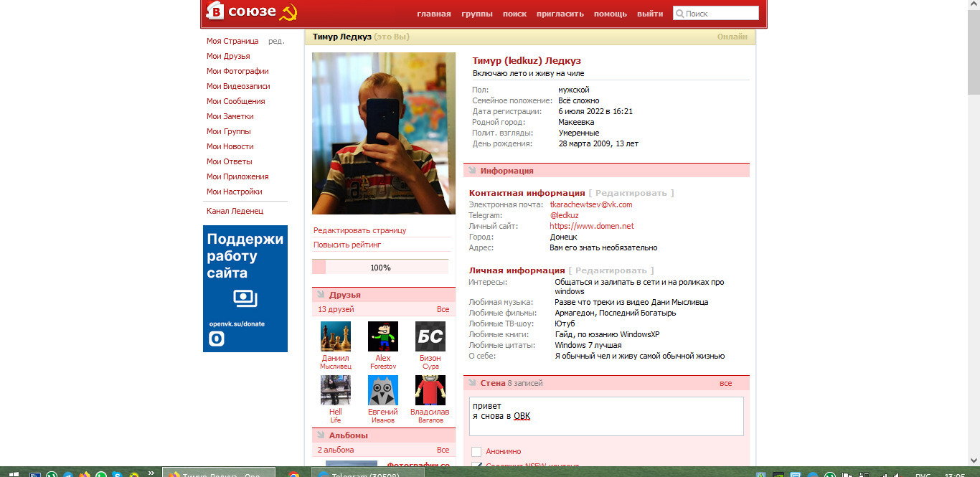Click the «ред.» link beside Моя Страница
The height and width of the screenshot is (477, 980).
[x=276, y=41]
